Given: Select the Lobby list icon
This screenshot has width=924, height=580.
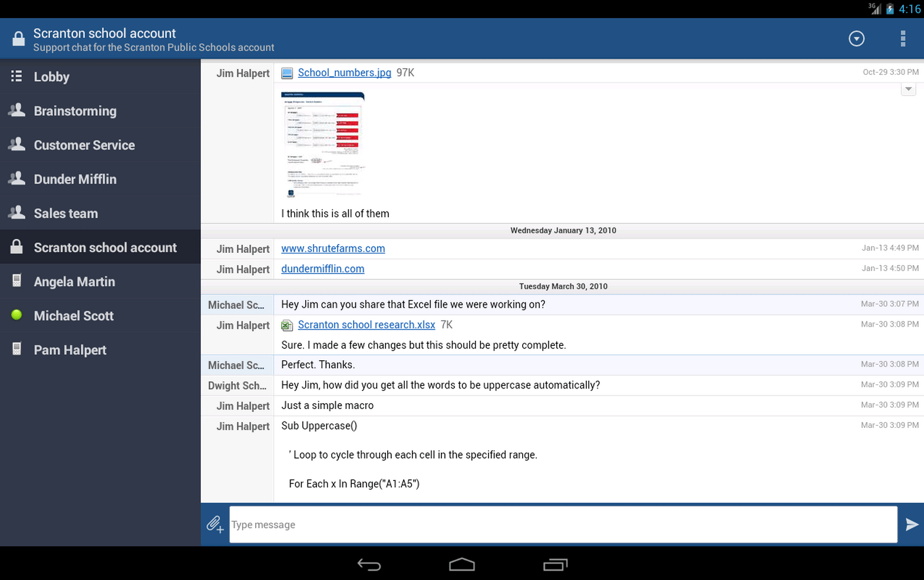Looking at the screenshot, I should pyautogui.click(x=16, y=77).
